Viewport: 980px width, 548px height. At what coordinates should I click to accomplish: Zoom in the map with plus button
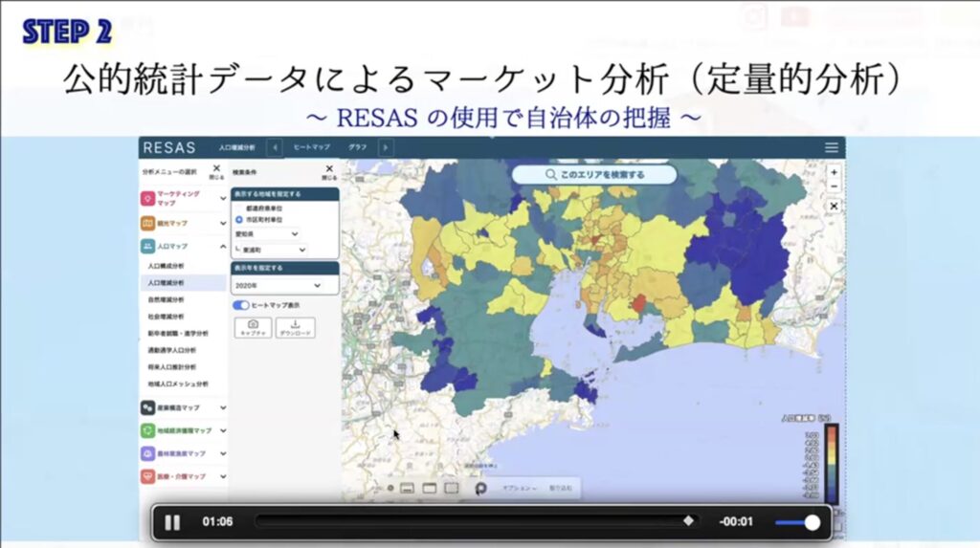pos(834,172)
